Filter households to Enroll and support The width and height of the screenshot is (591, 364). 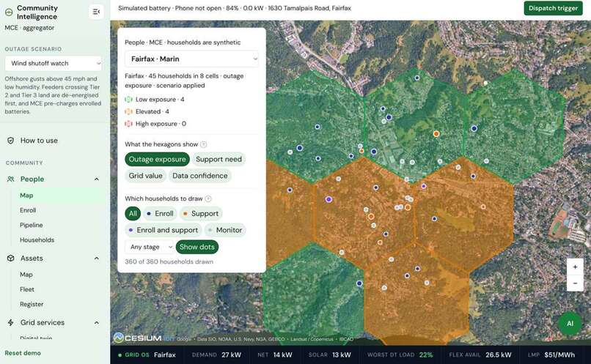coord(164,230)
